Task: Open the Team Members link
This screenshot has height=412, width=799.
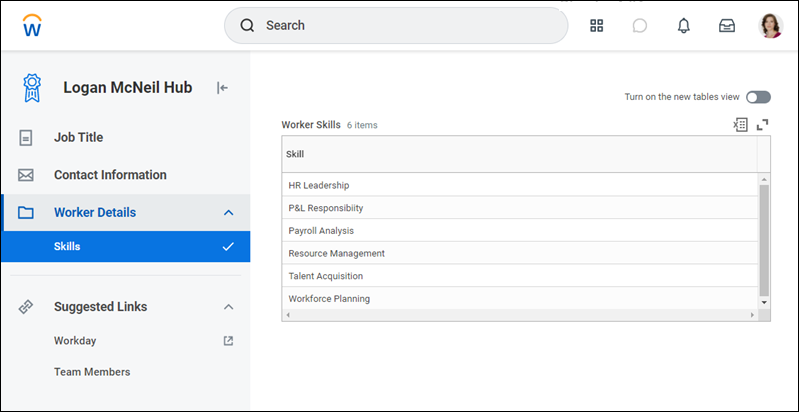Action: click(92, 372)
